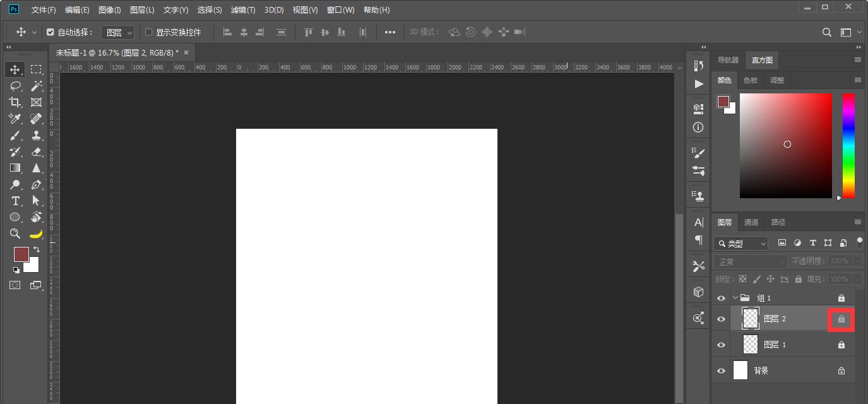Select the Lasso tool

[15, 86]
